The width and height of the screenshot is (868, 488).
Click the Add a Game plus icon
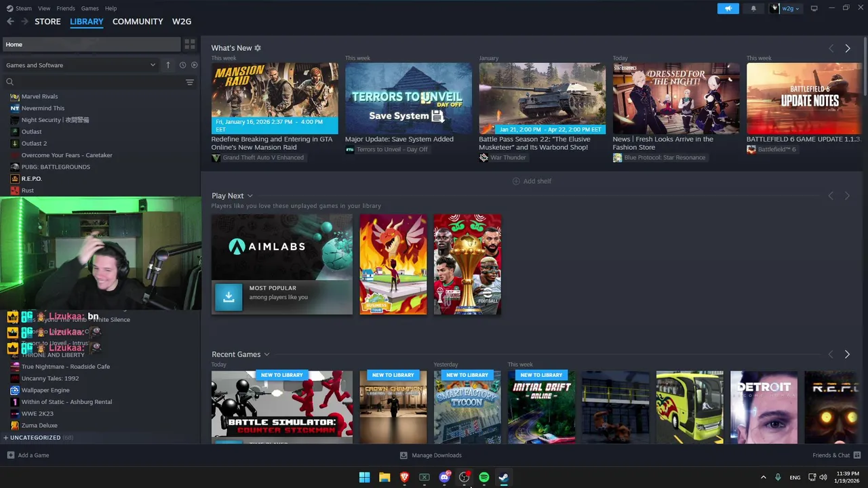(10, 455)
